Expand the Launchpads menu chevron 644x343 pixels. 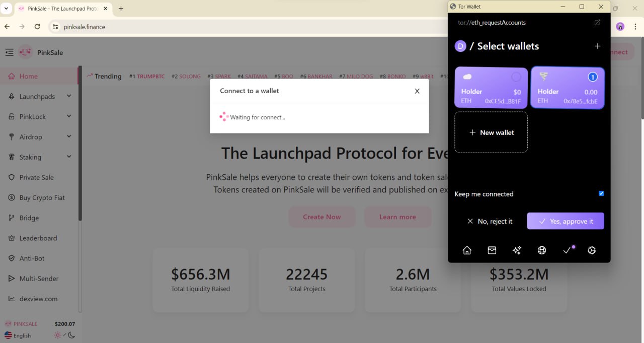[x=69, y=96]
